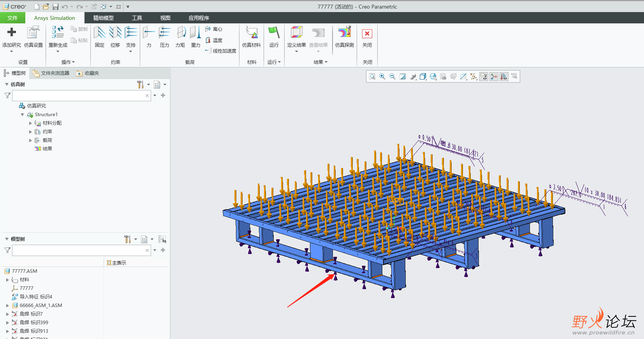Redo the last undone action

tap(79, 7)
